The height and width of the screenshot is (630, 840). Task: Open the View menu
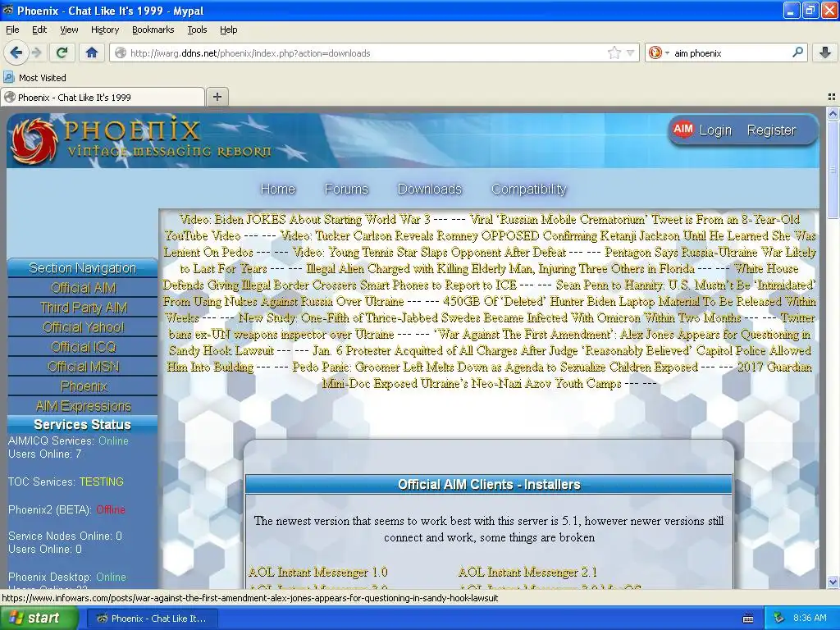tap(69, 30)
